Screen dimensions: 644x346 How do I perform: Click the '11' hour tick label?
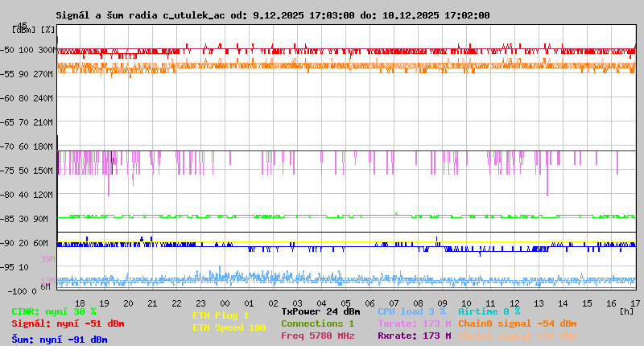click(x=491, y=303)
